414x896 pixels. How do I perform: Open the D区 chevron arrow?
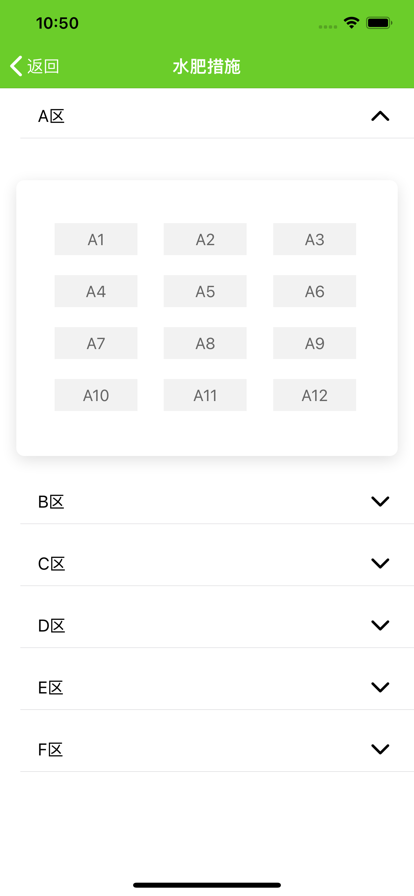[380, 625]
